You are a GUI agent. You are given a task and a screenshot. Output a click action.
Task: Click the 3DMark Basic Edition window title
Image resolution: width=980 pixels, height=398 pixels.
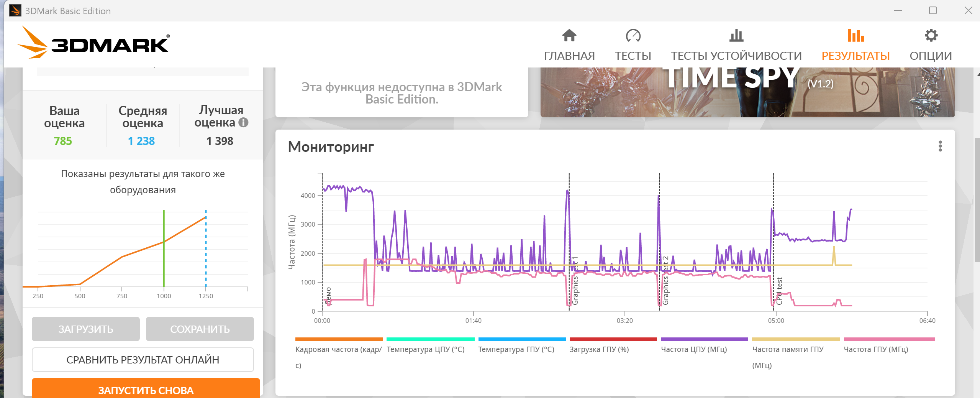point(68,11)
